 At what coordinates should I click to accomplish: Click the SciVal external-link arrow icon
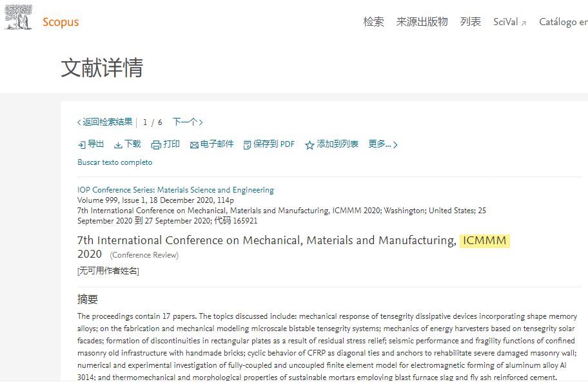(x=524, y=23)
